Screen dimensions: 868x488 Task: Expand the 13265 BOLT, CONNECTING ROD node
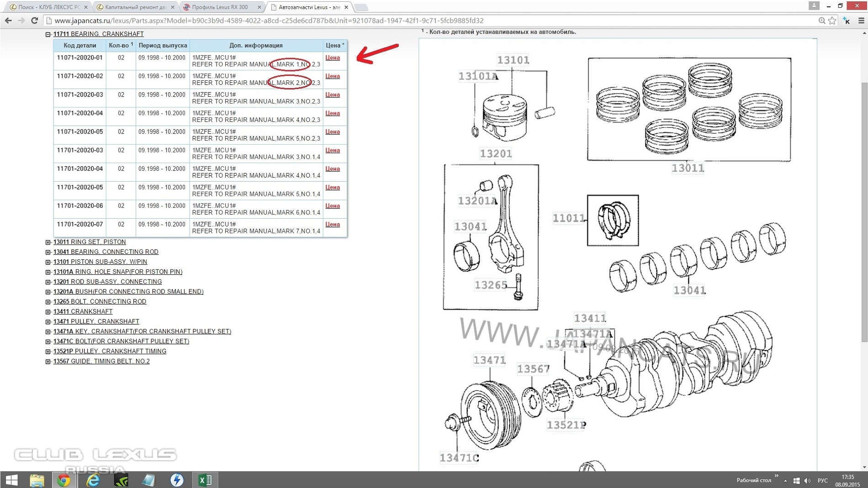48,302
